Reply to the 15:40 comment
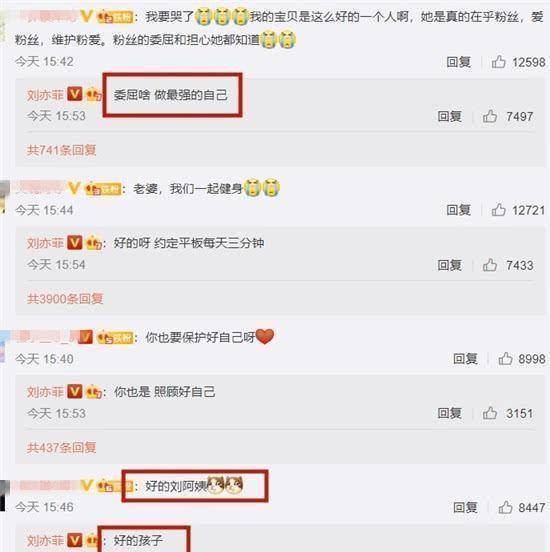 pyautogui.click(x=465, y=359)
